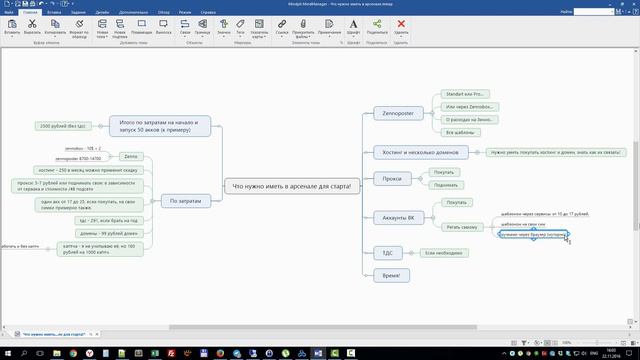
Task: Open the FileZilla taskbar icon
Action: pos(171,353)
